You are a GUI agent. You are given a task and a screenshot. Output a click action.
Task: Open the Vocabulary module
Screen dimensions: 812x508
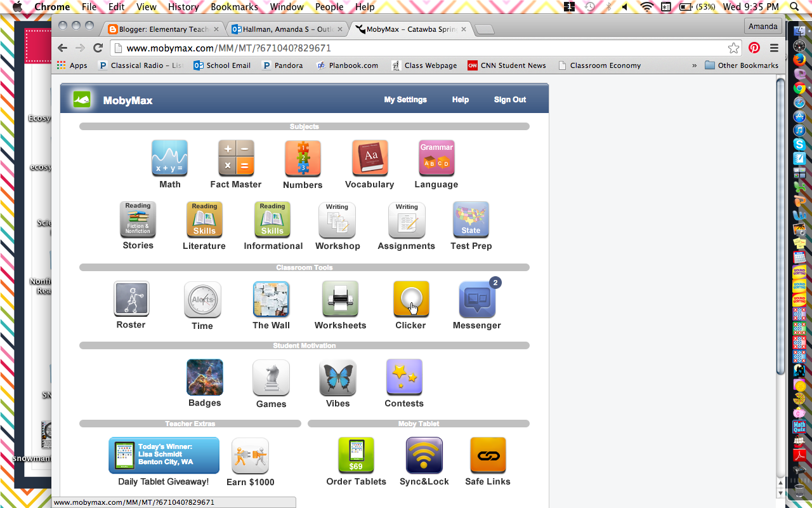369,157
